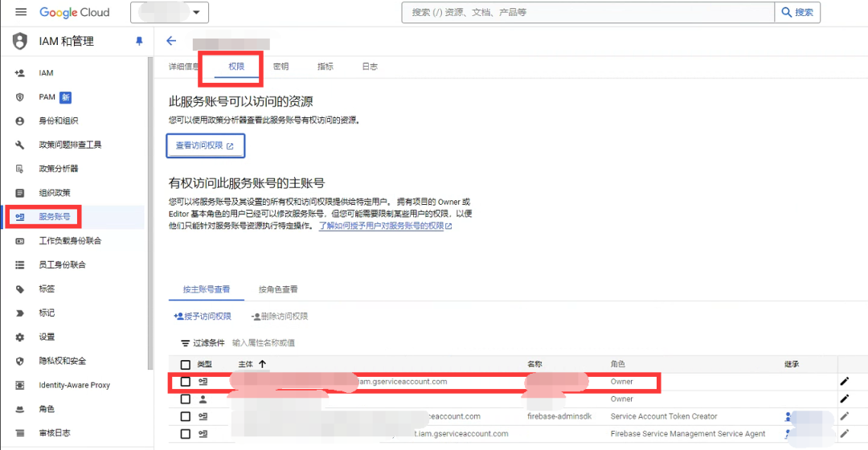The width and height of the screenshot is (868, 450).
Task: Switch to the 日志 tab
Action: point(370,67)
